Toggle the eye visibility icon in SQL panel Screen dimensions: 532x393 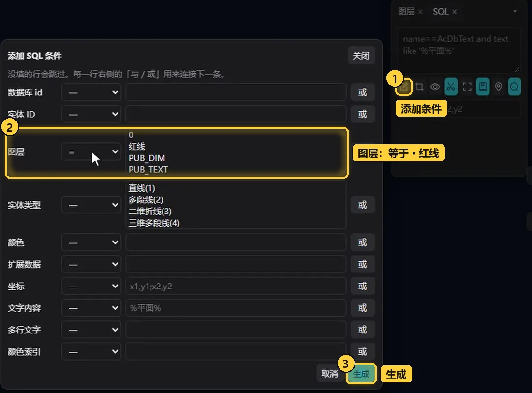[x=435, y=87]
